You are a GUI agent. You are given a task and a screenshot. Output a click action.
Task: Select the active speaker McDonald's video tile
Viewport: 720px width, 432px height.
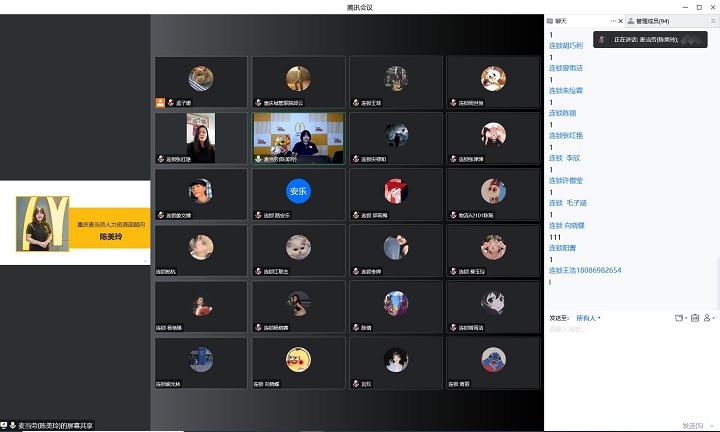coord(297,136)
